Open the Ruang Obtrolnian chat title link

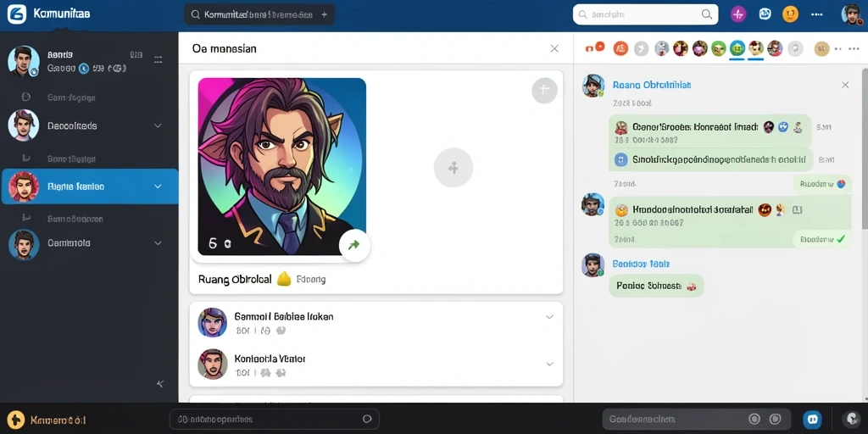[x=652, y=86]
